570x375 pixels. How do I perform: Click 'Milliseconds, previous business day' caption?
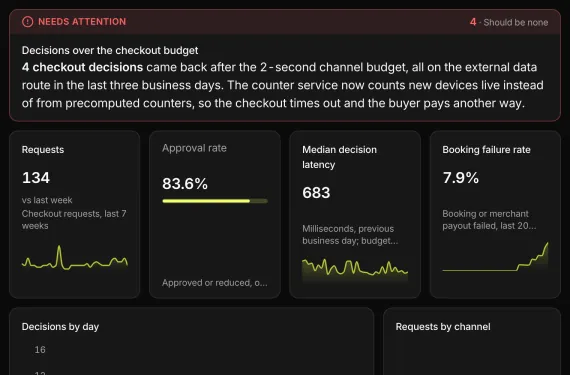coord(350,235)
